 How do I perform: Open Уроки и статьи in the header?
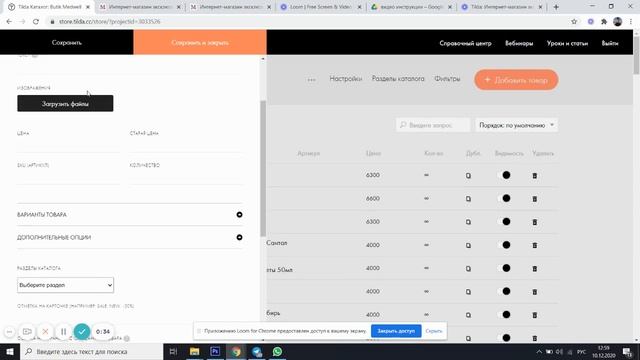(567, 43)
